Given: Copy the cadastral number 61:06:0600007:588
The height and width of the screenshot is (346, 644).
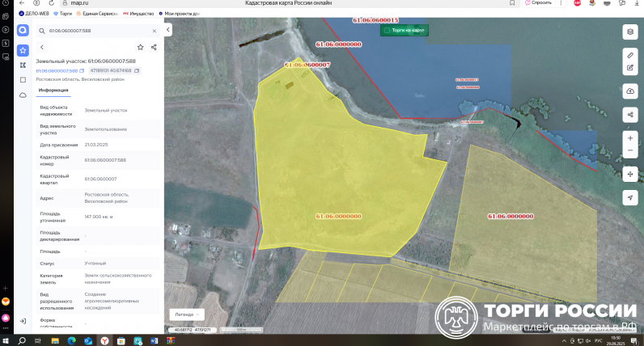Looking at the screenshot, I should tap(82, 71).
